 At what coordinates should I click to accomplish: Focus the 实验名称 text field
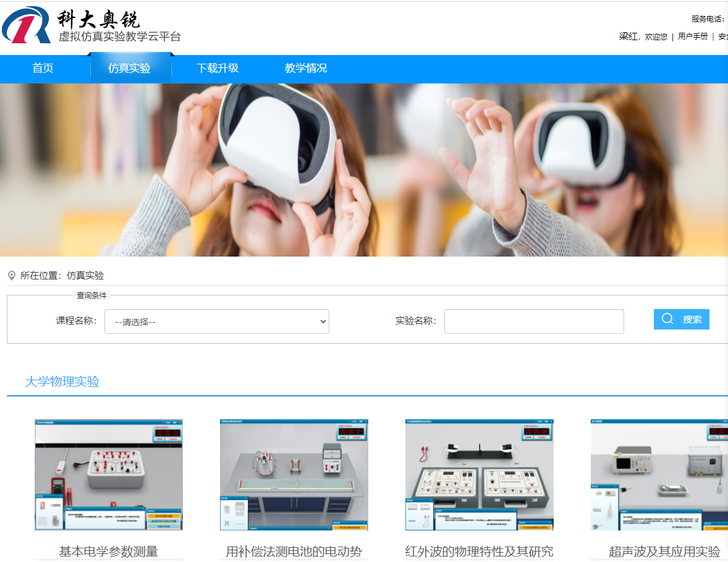coord(534,321)
